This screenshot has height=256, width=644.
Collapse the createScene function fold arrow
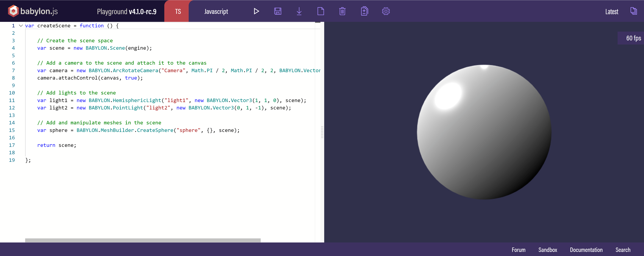[21, 25]
